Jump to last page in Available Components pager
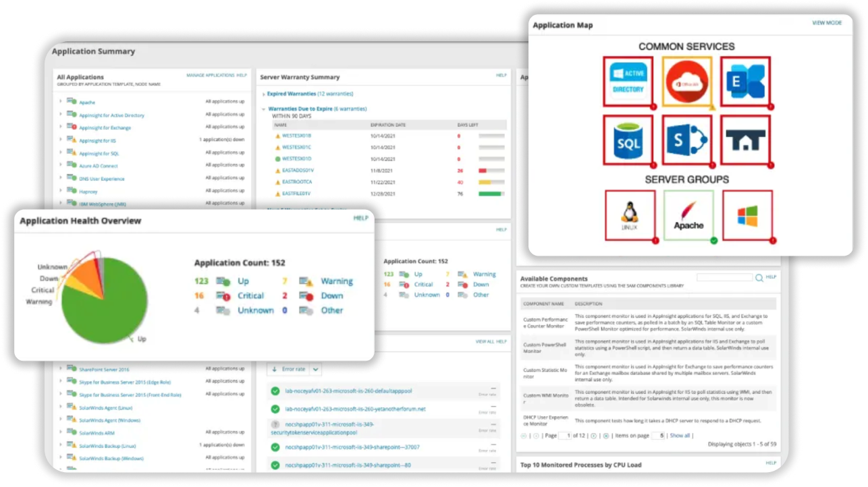868x487 pixels. tap(605, 436)
